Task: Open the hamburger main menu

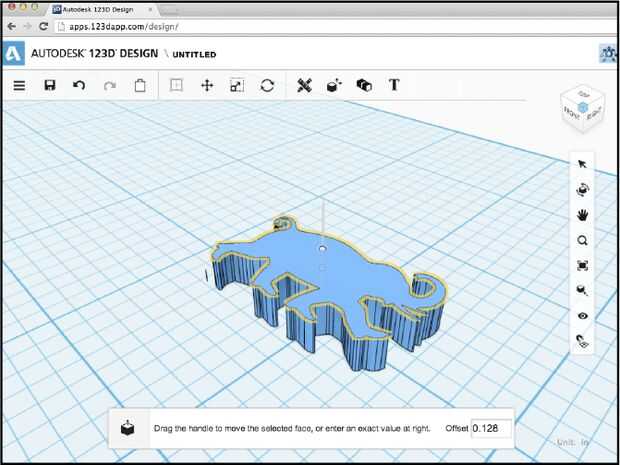Action: 19,85
